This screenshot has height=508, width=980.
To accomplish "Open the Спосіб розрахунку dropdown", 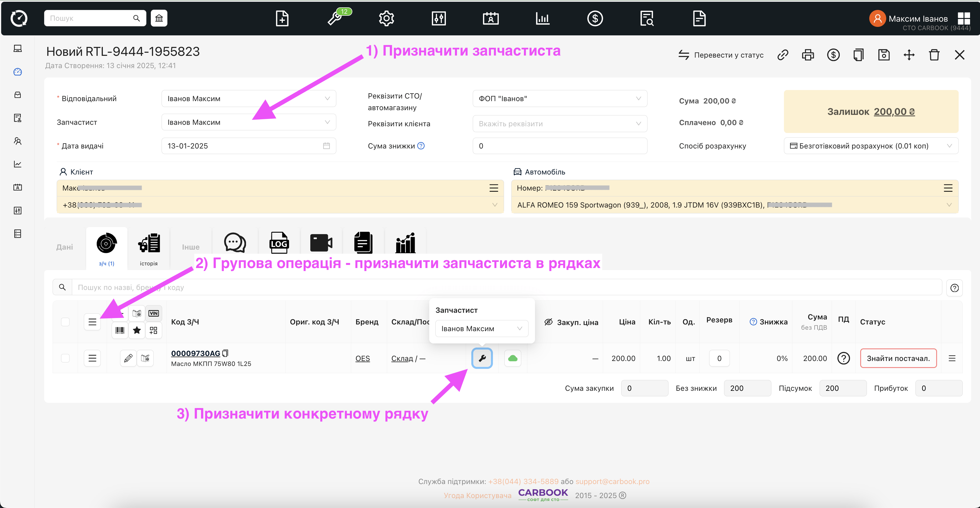I will click(x=870, y=146).
